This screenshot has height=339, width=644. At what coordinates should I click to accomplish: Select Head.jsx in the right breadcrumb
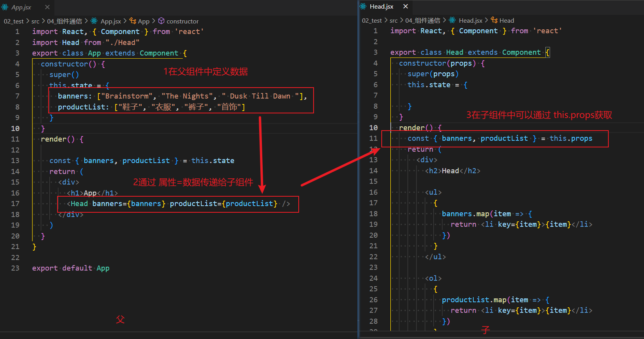point(471,20)
